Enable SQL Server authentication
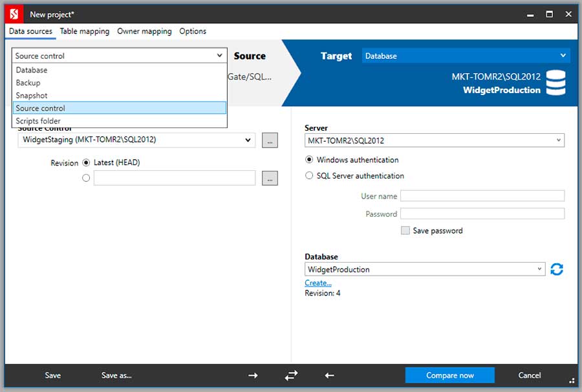 click(x=309, y=175)
